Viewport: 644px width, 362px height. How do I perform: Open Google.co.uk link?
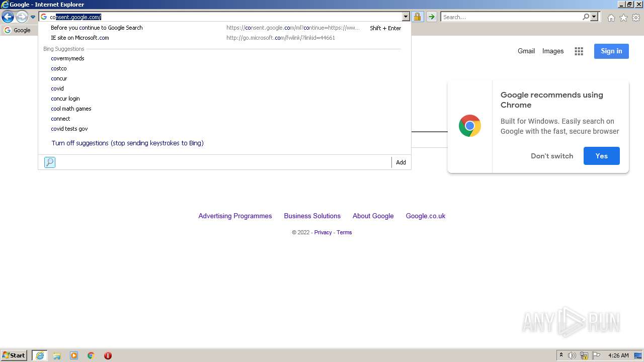coord(426,216)
